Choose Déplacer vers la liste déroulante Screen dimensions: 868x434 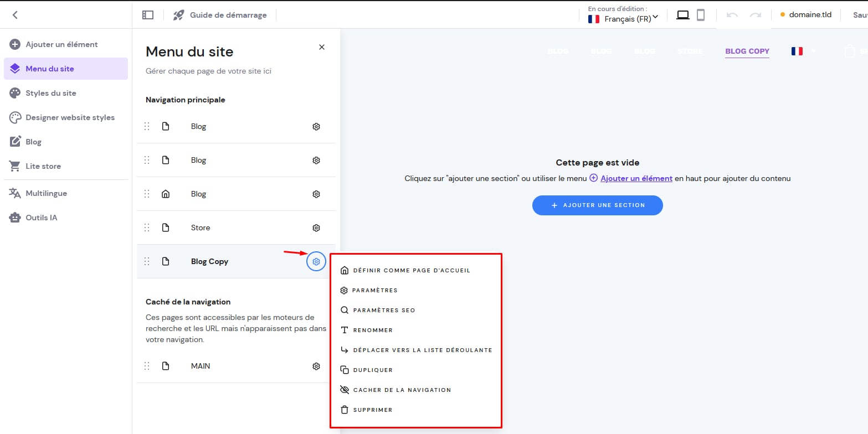pyautogui.click(x=422, y=350)
